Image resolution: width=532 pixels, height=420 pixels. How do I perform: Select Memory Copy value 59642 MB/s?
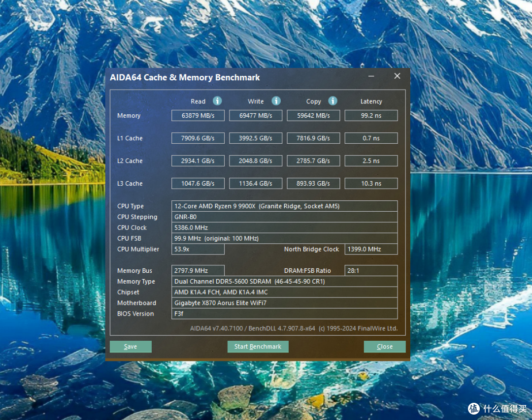click(313, 115)
